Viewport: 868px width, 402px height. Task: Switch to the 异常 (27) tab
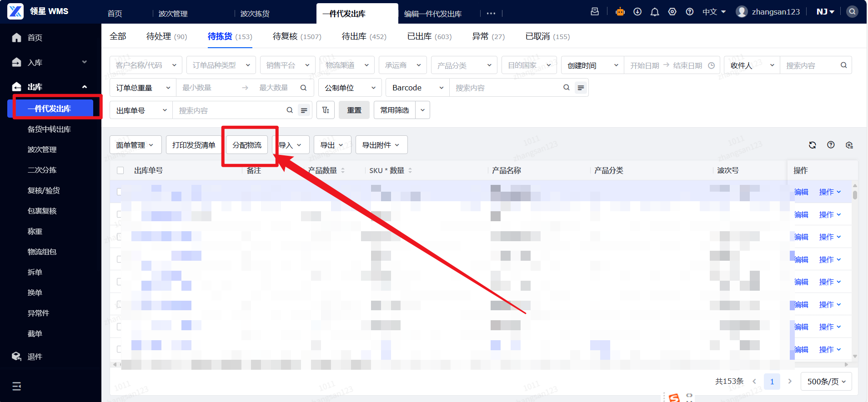[488, 36]
